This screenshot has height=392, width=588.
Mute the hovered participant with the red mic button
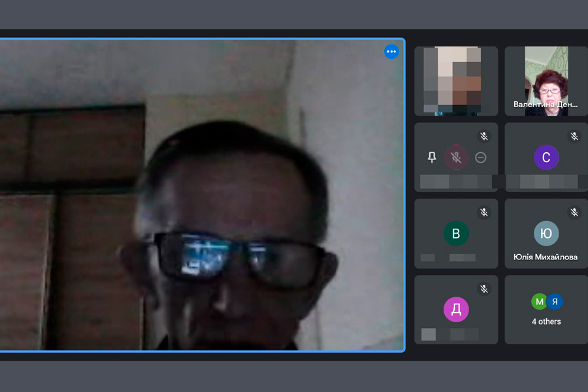456,157
